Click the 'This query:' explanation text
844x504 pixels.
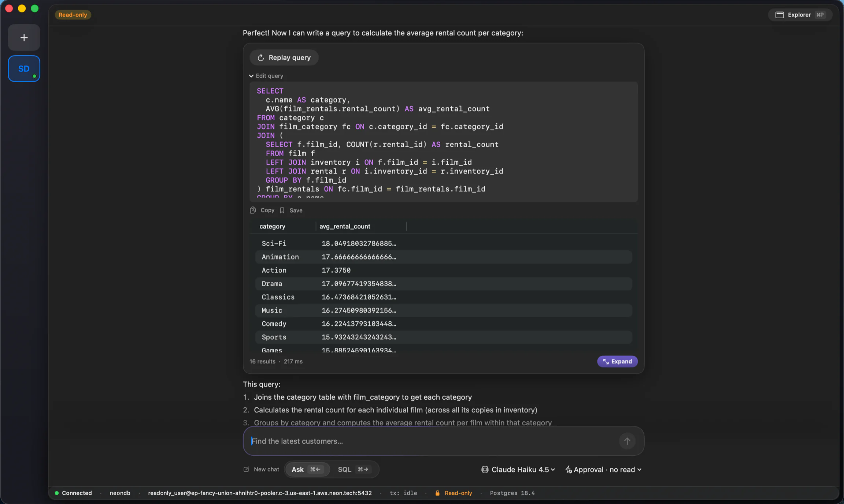pos(262,384)
